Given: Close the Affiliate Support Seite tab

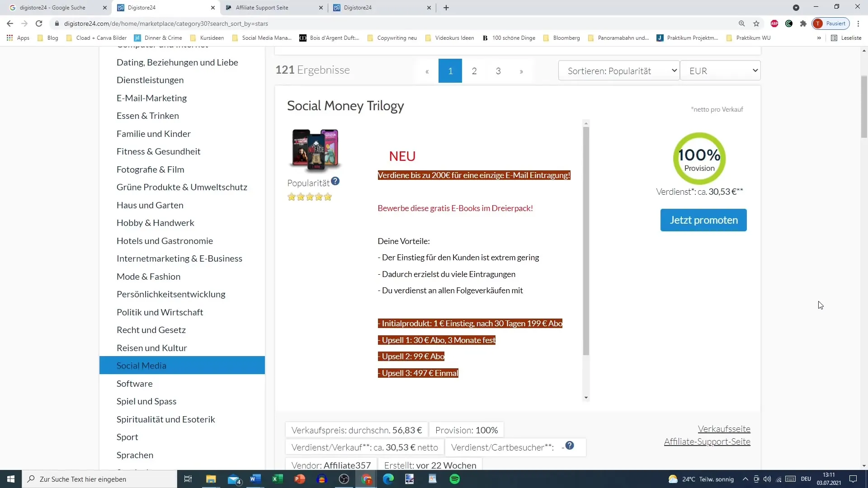Looking at the screenshot, I should (x=321, y=8).
